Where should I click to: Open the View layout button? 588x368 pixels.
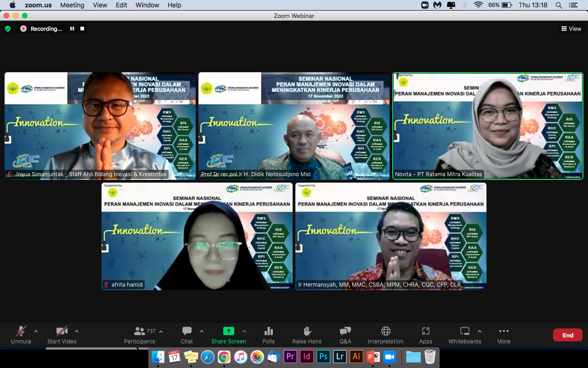tap(571, 29)
